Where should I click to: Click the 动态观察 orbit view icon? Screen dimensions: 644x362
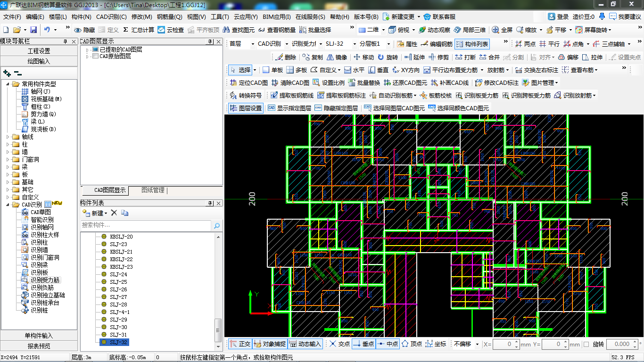(422, 30)
